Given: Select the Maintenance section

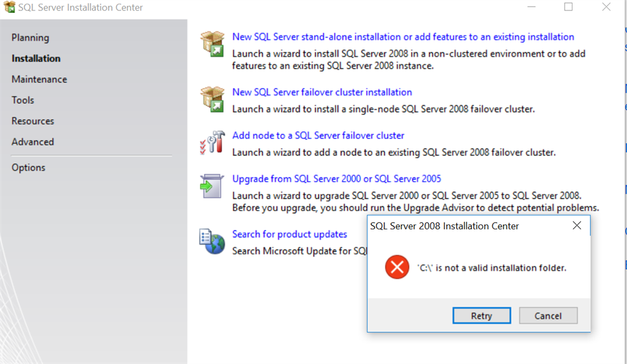Looking at the screenshot, I should point(39,79).
